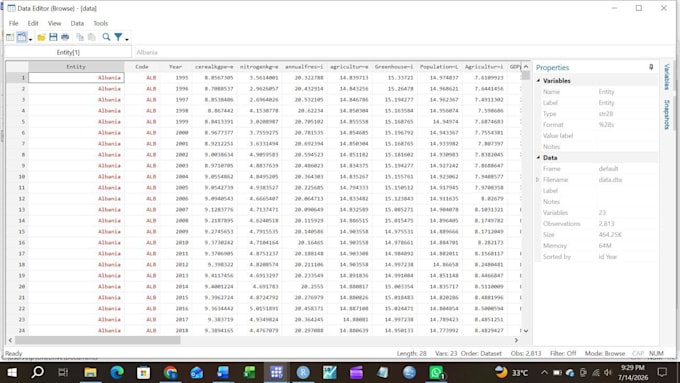Click Year cell 2018 in row 24
The height and width of the screenshot is (383, 680).
point(175,330)
